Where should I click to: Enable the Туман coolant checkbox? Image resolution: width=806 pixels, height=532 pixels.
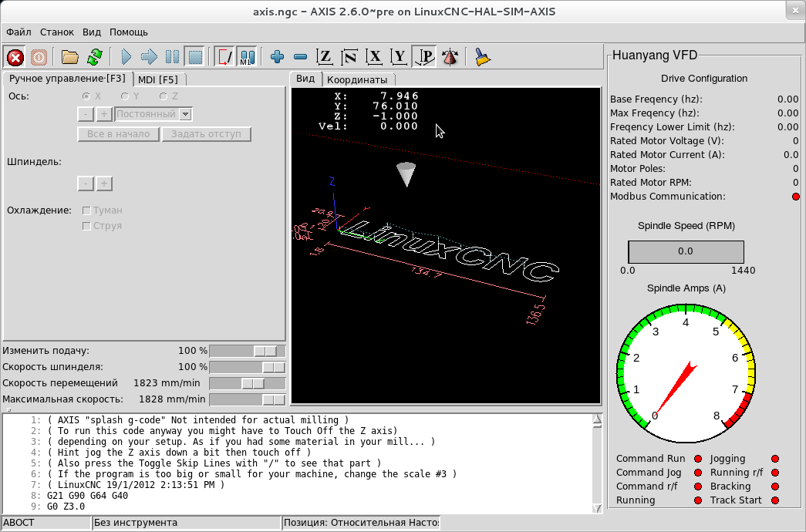point(87,210)
